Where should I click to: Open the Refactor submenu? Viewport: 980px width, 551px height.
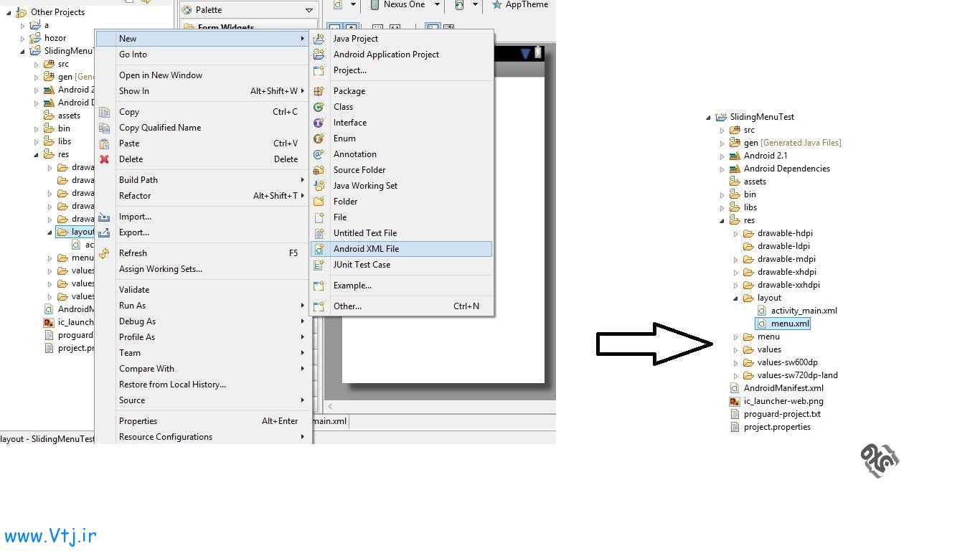tap(135, 196)
